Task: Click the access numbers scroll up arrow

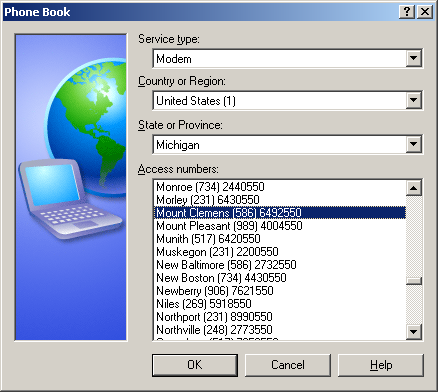Action: 414,188
